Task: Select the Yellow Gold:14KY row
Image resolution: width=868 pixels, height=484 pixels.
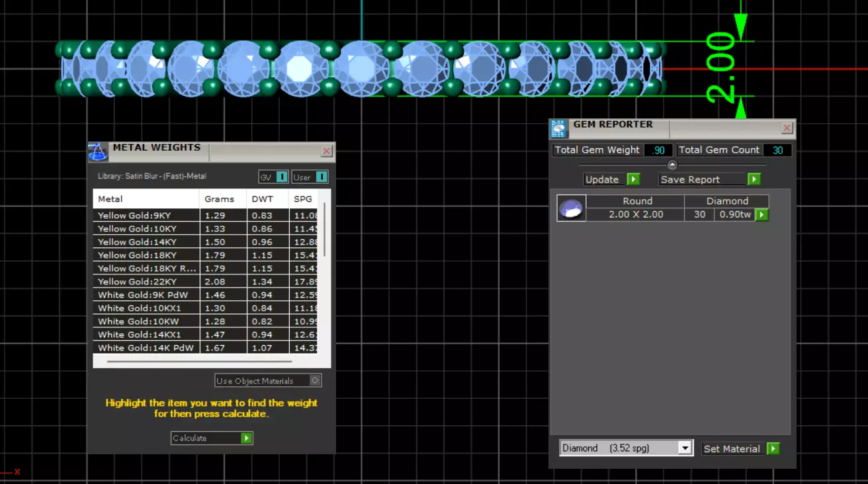Action: pyautogui.click(x=205, y=241)
